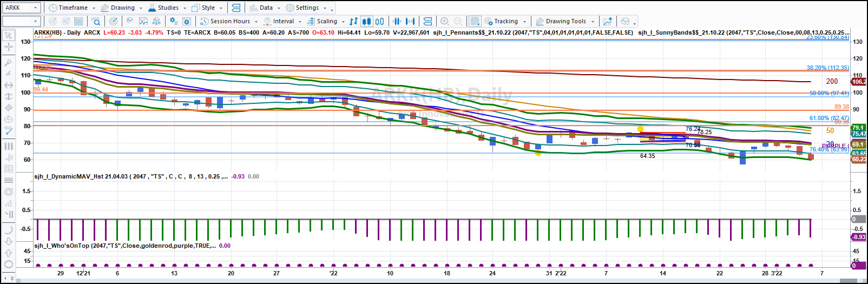Screen dimensions: 868x284
Task: Select the arc drawing tool
Action: (x=9, y=229)
